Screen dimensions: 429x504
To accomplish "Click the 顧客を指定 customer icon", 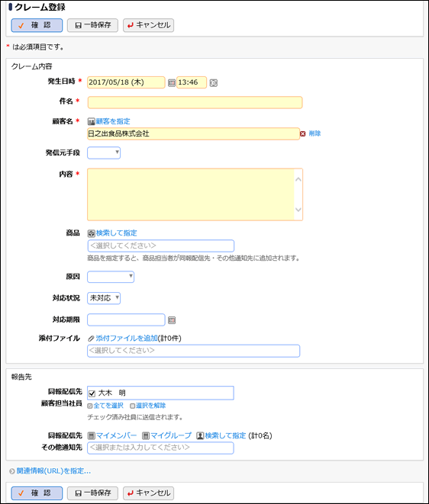I will pos(92,121).
